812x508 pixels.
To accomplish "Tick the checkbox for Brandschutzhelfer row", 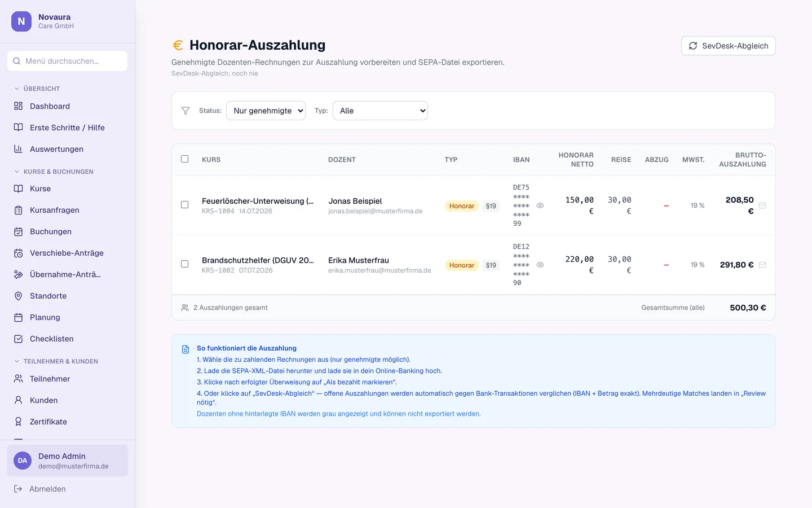I will click(x=184, y=264).
